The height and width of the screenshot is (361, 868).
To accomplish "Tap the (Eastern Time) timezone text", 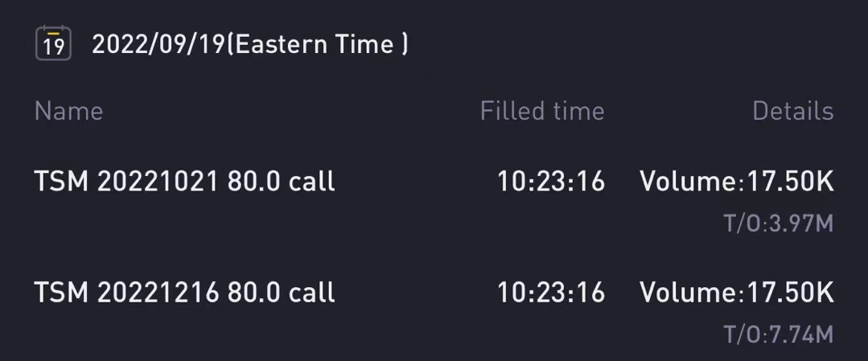I will (x=318, y=43).
